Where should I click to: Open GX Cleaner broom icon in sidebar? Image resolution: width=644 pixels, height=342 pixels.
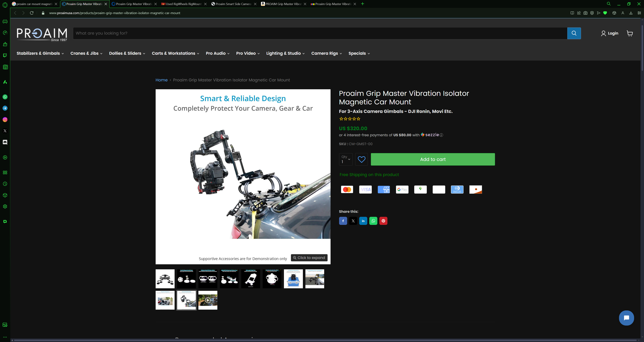5,44
